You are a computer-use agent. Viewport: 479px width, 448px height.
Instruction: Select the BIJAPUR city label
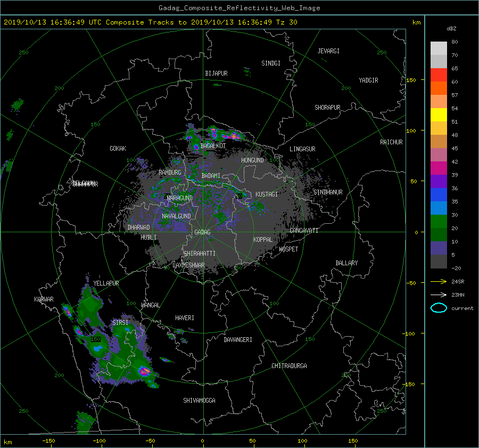216,74
